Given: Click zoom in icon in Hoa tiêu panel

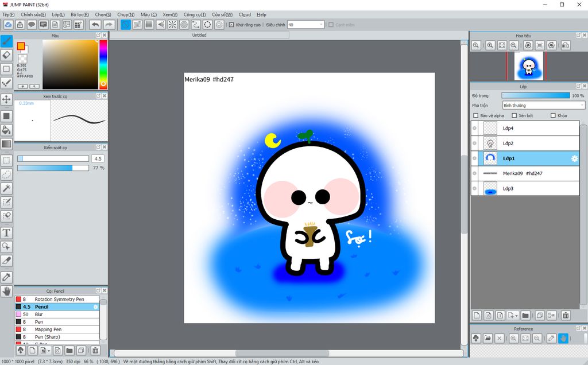Looking at the screenshot, I should coord(490,45).
